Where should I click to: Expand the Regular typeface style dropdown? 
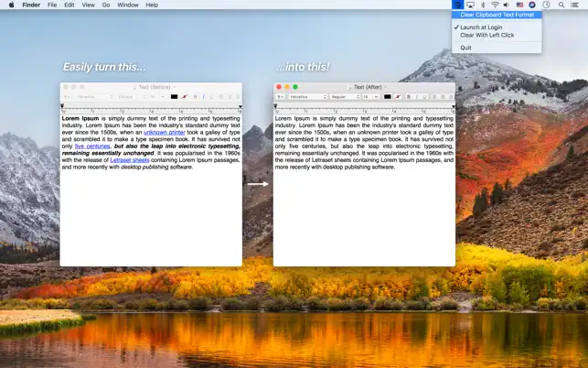[x=345, y=96]
